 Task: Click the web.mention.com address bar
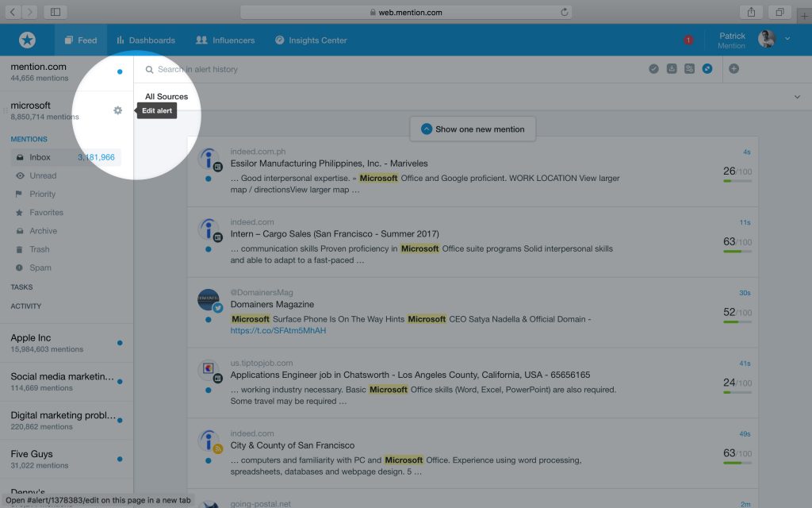406,12
